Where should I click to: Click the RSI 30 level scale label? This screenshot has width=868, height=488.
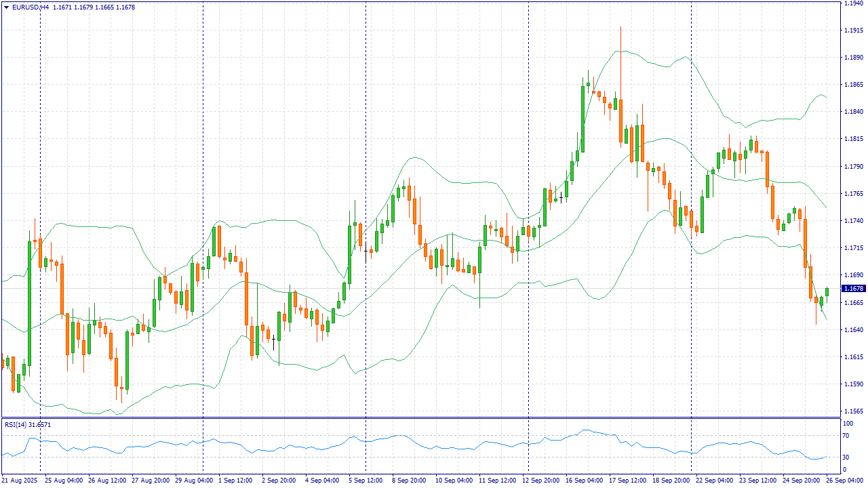(846, 457)
